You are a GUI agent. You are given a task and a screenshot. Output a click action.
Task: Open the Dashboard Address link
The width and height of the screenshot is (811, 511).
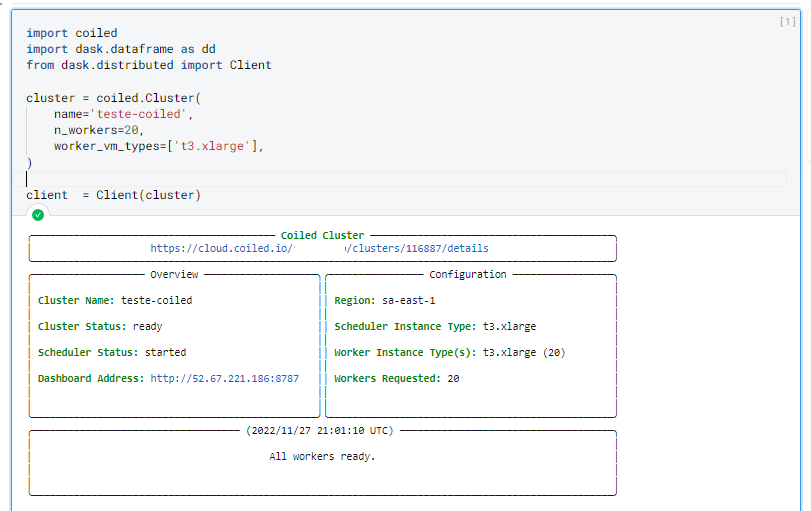point(224,378)
